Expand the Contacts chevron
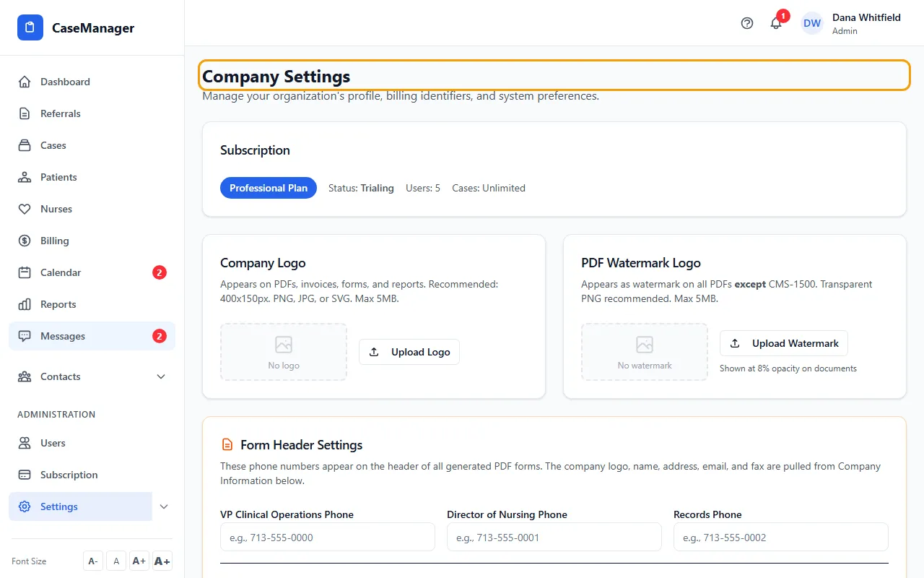Image resolution: width=924 pixels, height=578 pixels. pyautogui.click(x=161, y=376)
